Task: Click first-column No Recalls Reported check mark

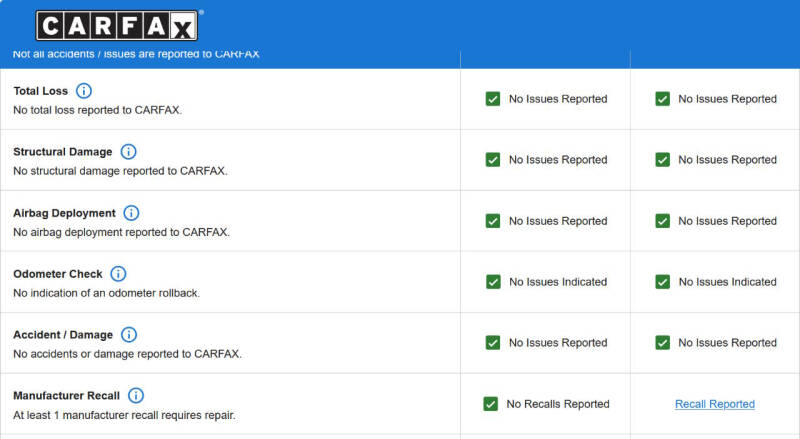Action: 490,404
